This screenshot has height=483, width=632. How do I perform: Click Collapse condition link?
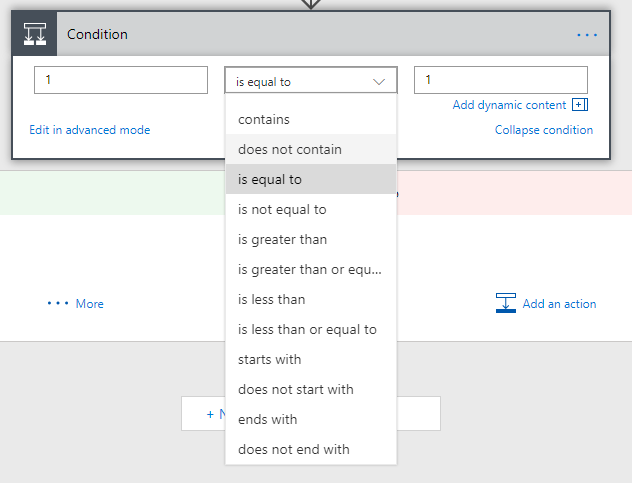click(544, 130)
